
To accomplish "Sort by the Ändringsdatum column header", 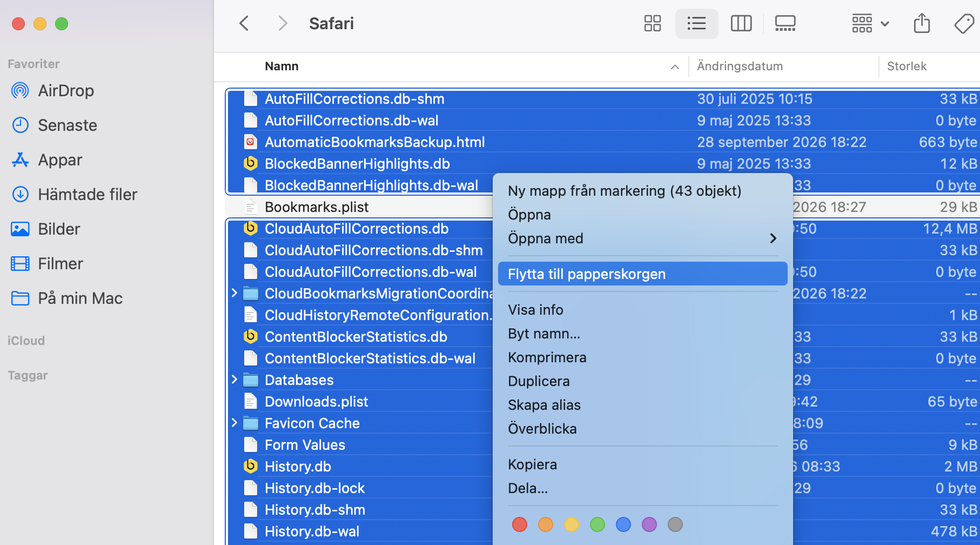I will [x=740, y=66].
